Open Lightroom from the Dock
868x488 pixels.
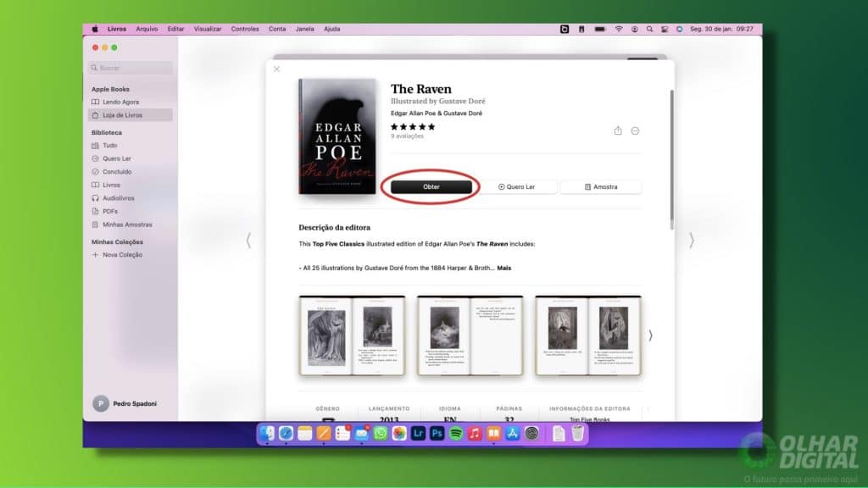pyautogui.click(x=418, y=434)
